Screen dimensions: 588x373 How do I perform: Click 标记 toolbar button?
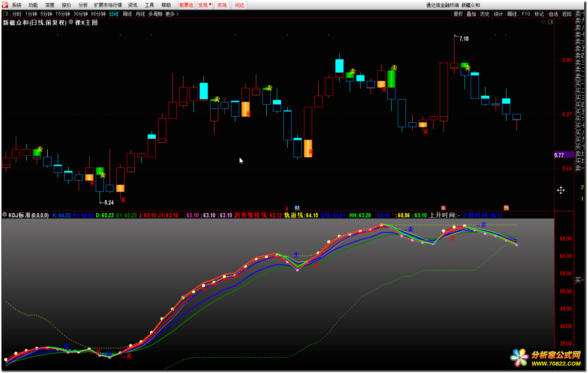tap(539, 14)
